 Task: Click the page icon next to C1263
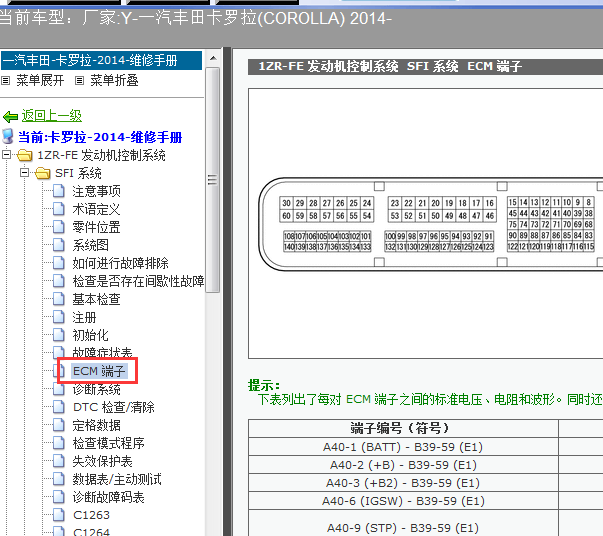[58, 515]
